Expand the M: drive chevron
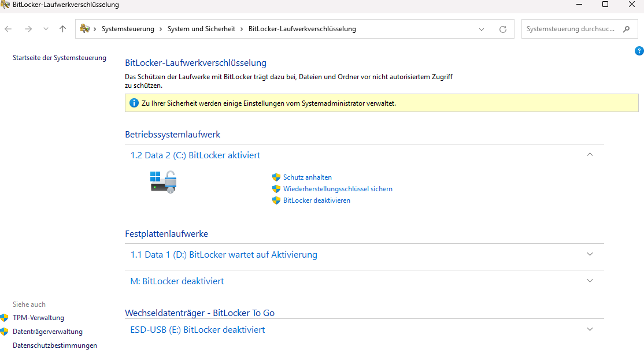644x353 pixels. (590, 281)
